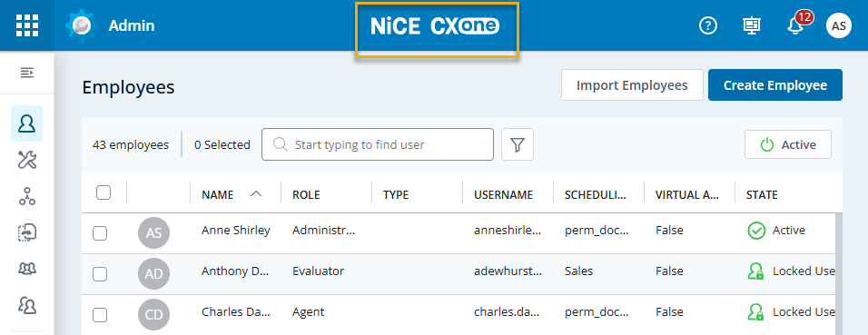Open the AS user profile avatar in header
868x335 pixels.
(x=839, y=25)
